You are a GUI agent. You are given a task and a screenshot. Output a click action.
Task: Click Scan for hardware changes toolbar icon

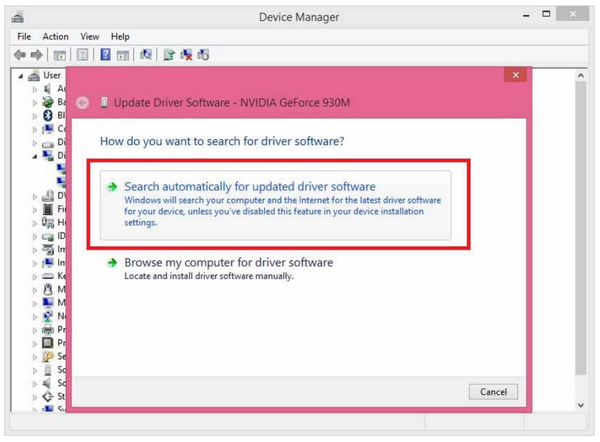[x=146, y=54]
